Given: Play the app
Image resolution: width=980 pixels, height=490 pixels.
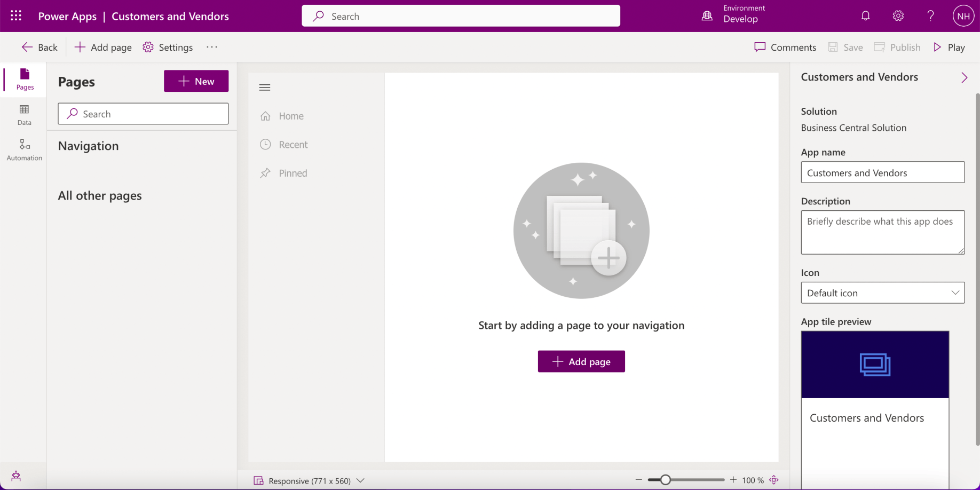Looking at the screenshot, I should pyautogui.click(x=949, y=47).
